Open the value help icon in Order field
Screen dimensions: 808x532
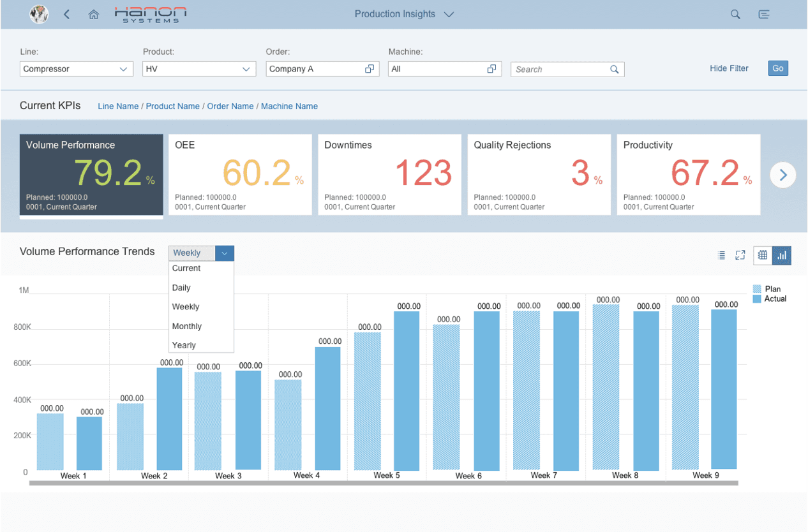(x=370, y=69)
